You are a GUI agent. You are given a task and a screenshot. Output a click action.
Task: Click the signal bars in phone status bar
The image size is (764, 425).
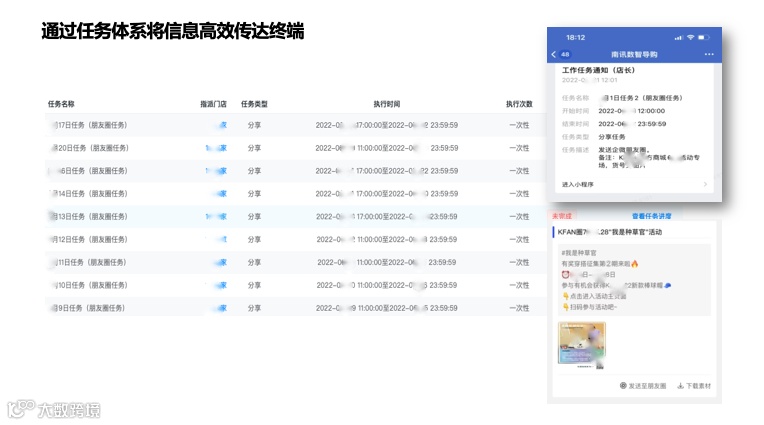coord(679,38)
